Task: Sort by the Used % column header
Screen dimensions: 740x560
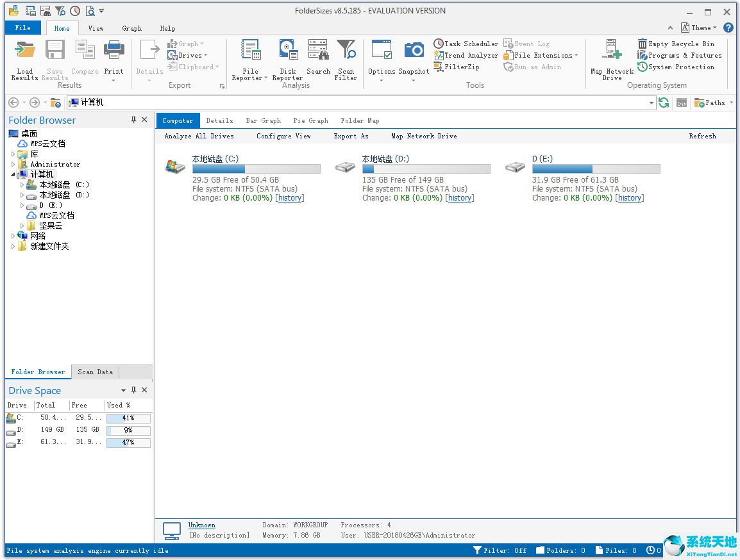Action: coord(128,406)
